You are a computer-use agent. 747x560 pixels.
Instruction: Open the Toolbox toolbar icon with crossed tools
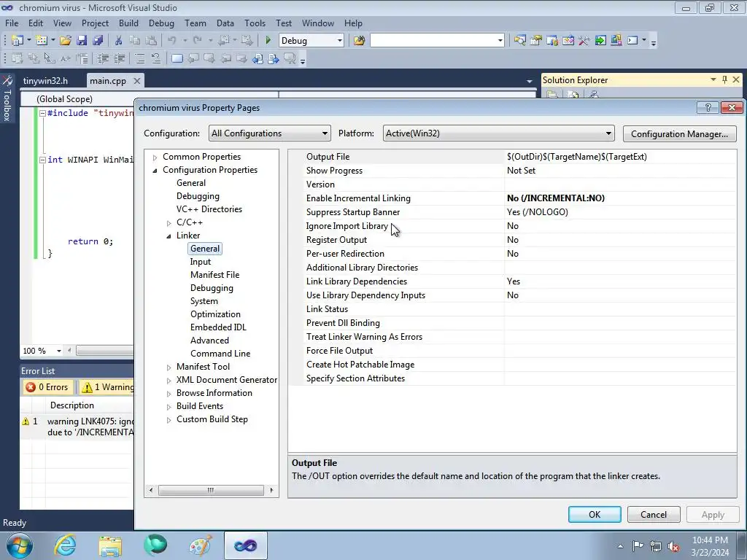pyautogui.click(x=584, y=41)
